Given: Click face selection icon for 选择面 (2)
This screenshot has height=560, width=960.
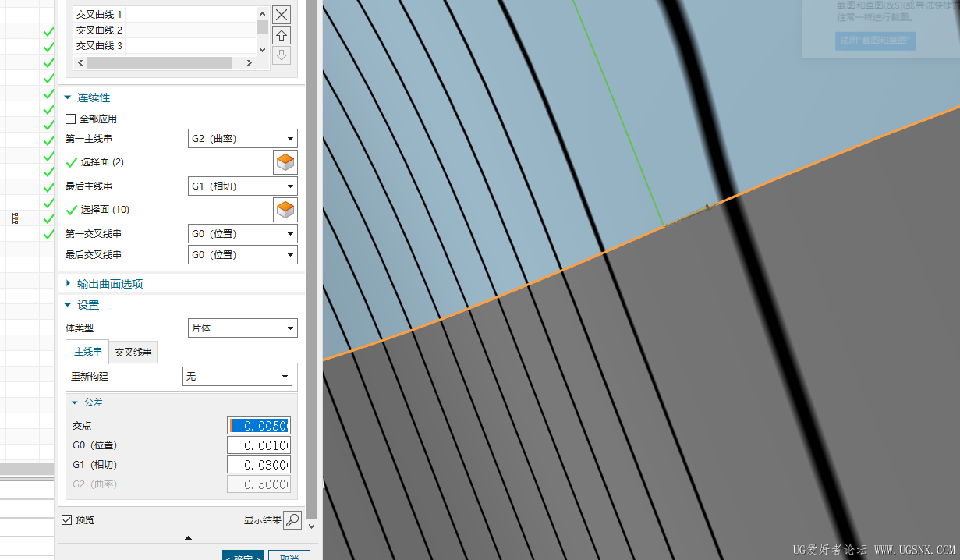Looking at the screenshot, I should [x=285, y=162].
